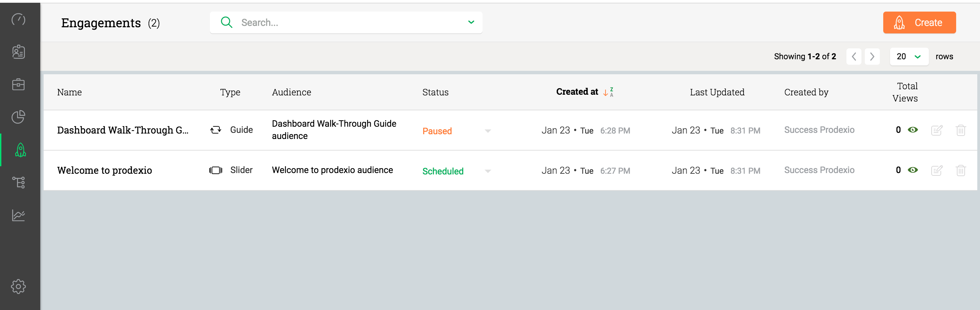Image resolution: width=980 pixels, height=310 pixels.
Task: Sort by the Created at column header
Action: [x=577, y=92]
